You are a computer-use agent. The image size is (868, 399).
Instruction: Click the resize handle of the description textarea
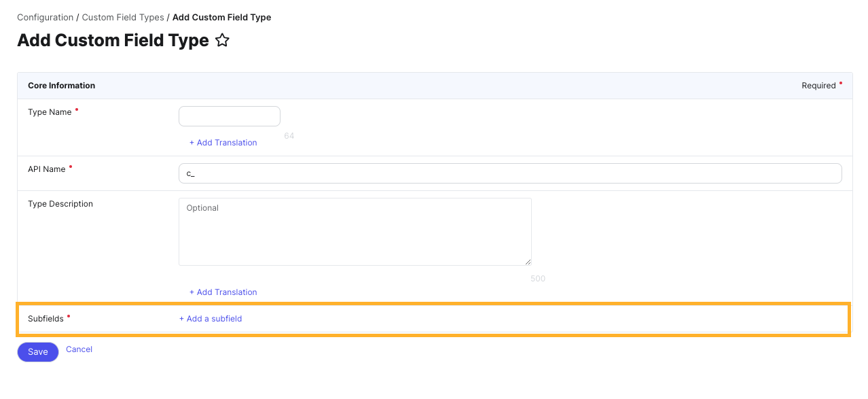(x=528, y=261)
